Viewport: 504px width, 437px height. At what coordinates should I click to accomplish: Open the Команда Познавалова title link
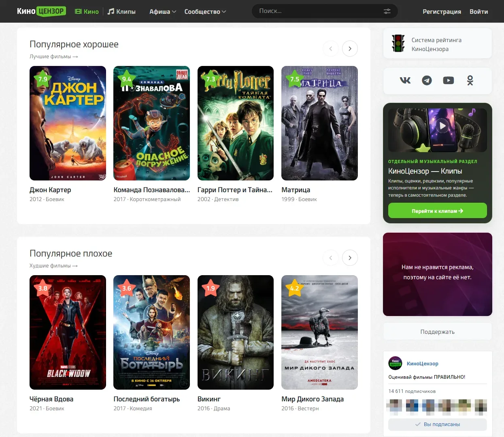(152, 190)
